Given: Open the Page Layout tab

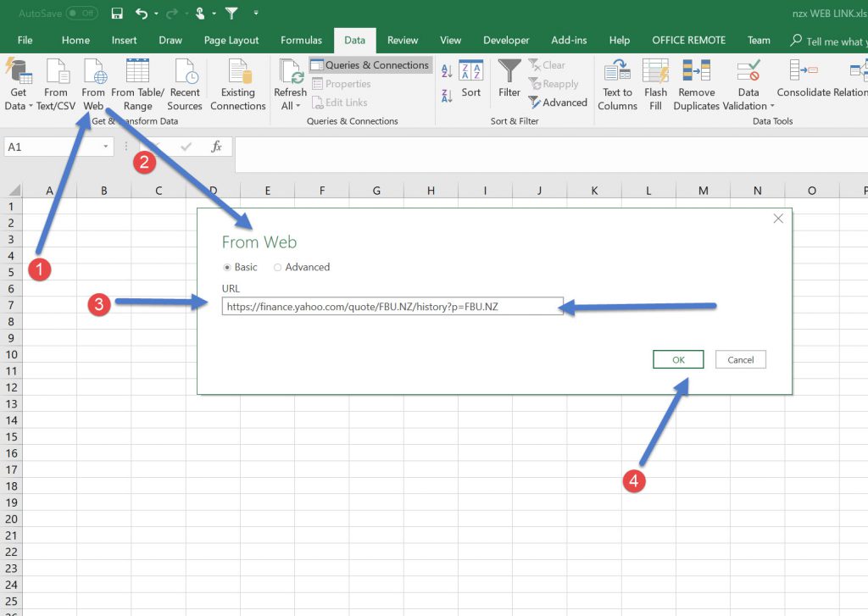Looking at the screenshot, I should coord(231,40).
